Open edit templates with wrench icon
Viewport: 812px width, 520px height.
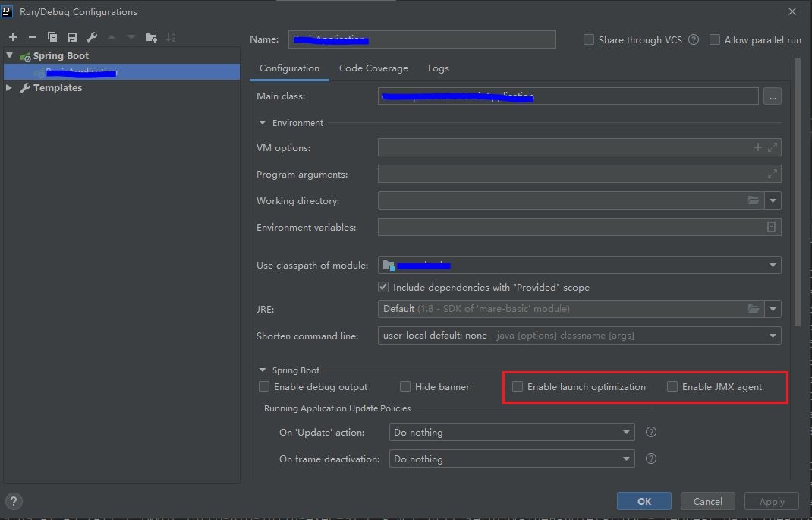92,36
